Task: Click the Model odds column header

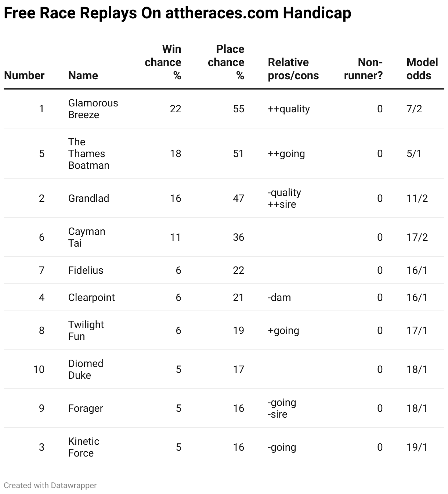Action: coord(422,69)
